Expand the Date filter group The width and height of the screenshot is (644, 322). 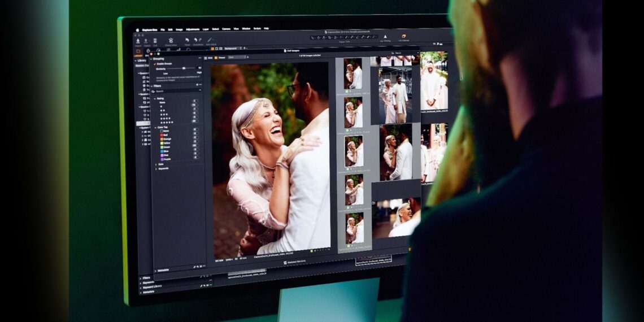[x=156, y=164]
